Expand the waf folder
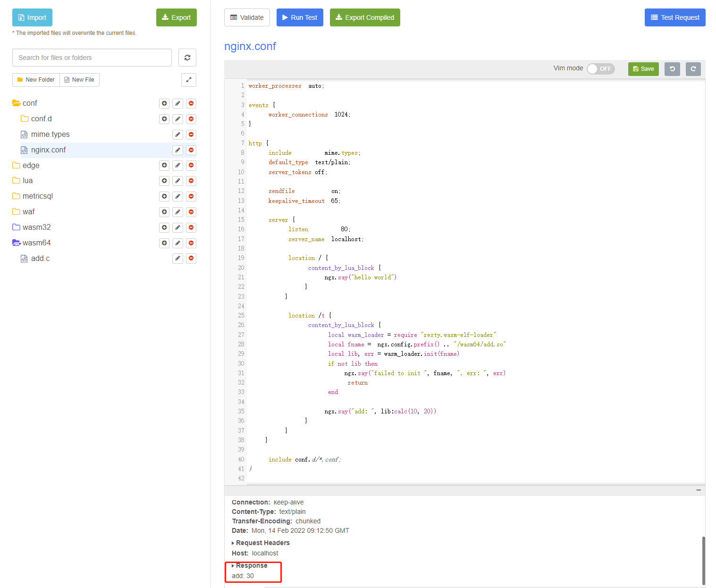 coord(24,212)
